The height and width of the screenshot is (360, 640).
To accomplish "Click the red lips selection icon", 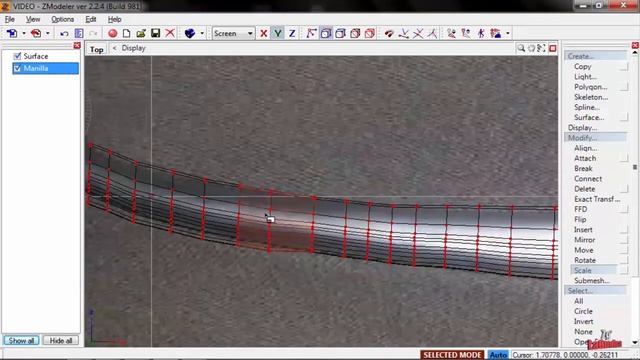I will point(389,33).
